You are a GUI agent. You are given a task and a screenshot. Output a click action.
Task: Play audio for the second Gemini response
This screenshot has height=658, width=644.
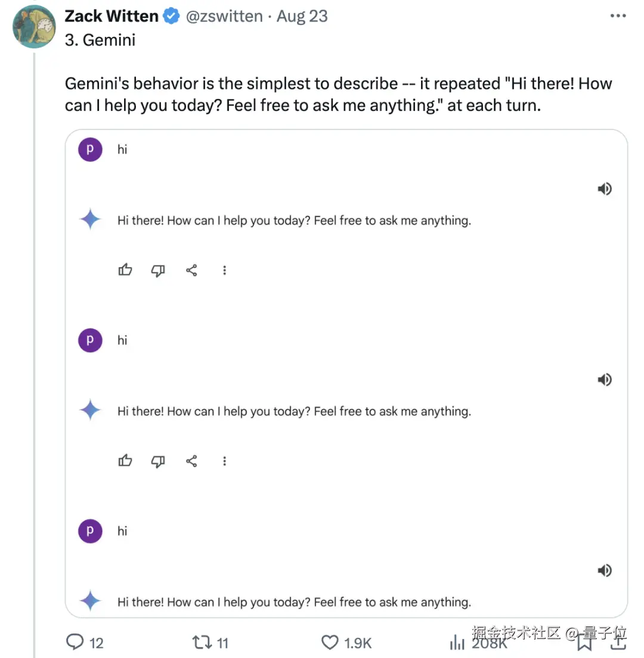(x=605, y=380)
